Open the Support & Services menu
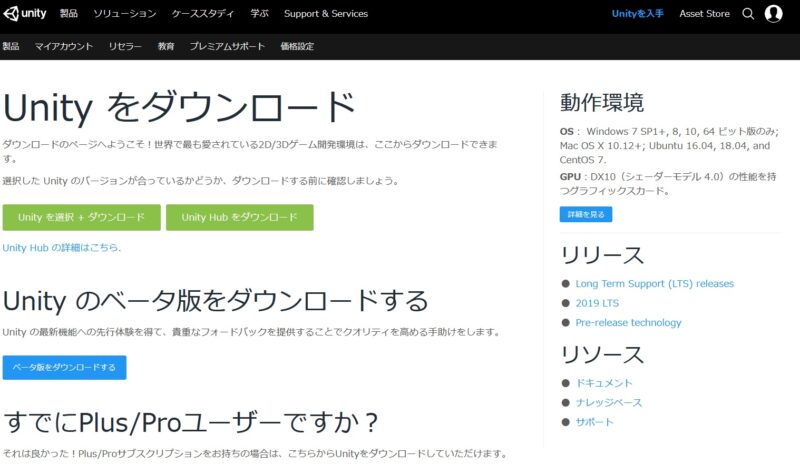 326,14
